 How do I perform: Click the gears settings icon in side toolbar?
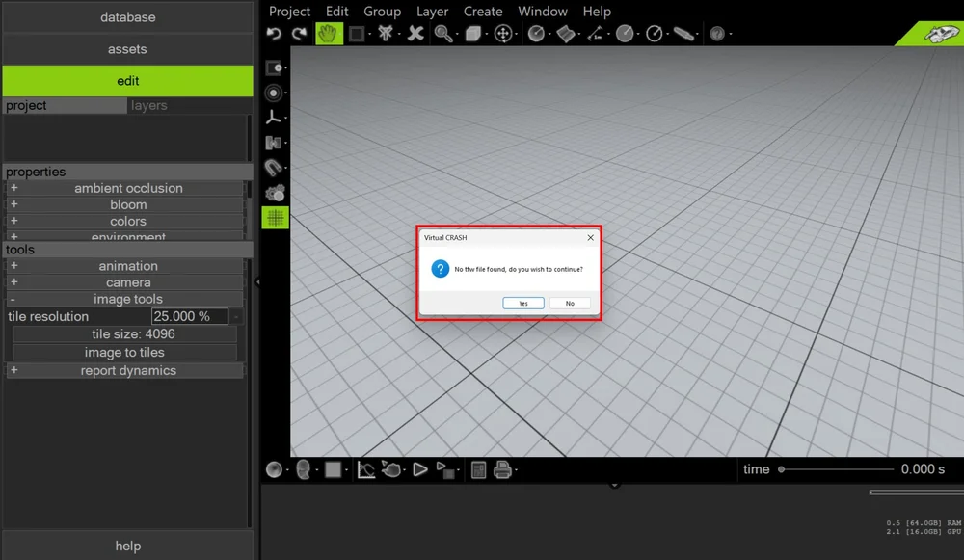[x=275, y=193]
